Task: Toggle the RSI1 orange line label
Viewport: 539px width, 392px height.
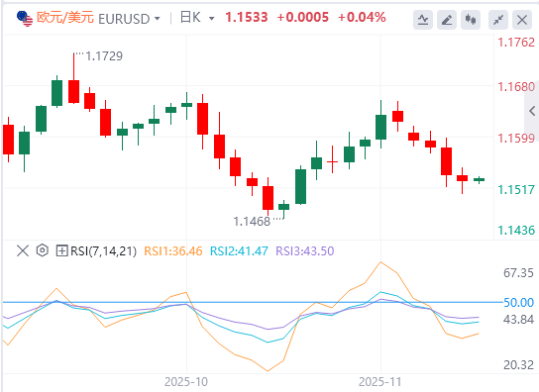Action: click(173, 251)
